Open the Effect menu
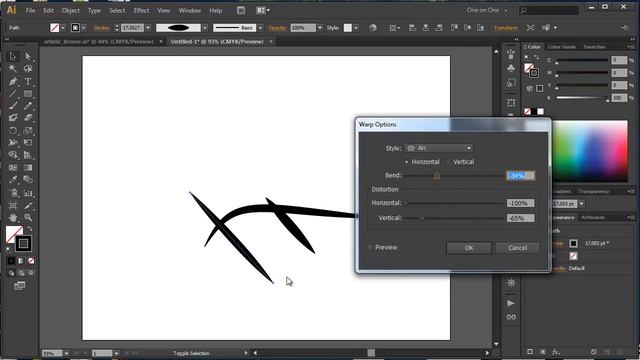The height and width of the screenshot is (360, 640). click(x=141, y=11)
